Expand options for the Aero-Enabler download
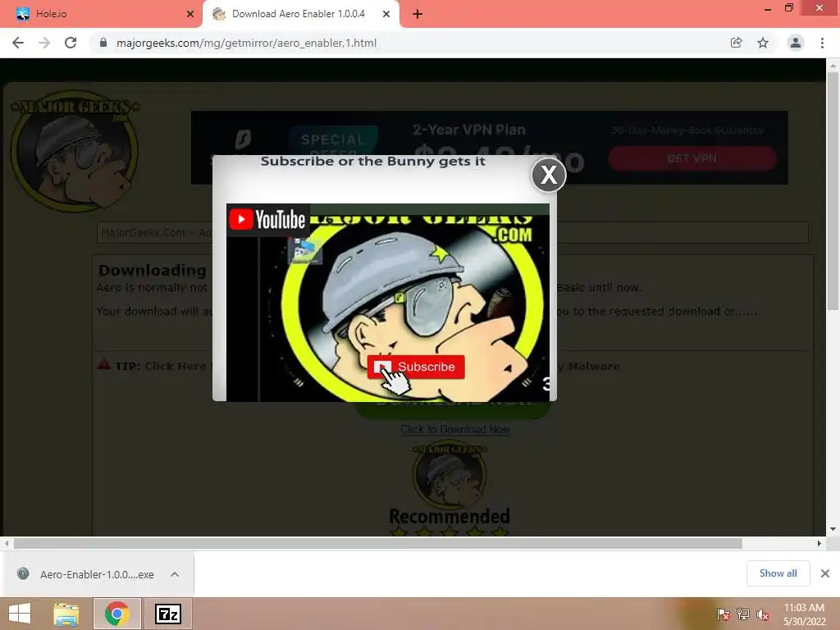This screenshot has height=630, width=840. [175, 574]
